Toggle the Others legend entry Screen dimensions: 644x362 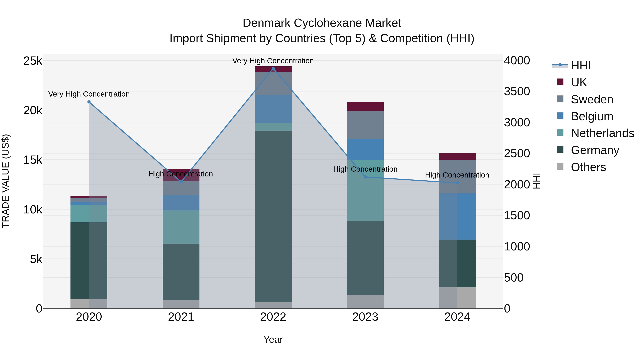pyautogui.click(x=581, y=167)
